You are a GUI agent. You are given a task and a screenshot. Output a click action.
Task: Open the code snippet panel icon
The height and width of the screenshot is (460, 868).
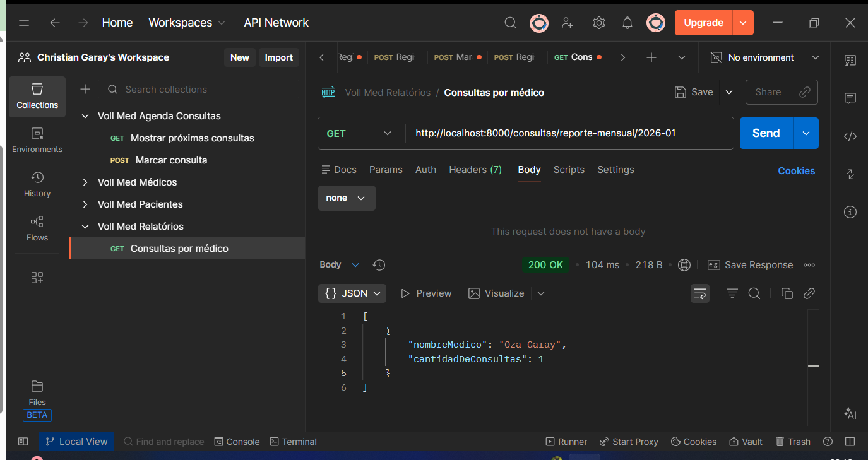tap(850, 136)
